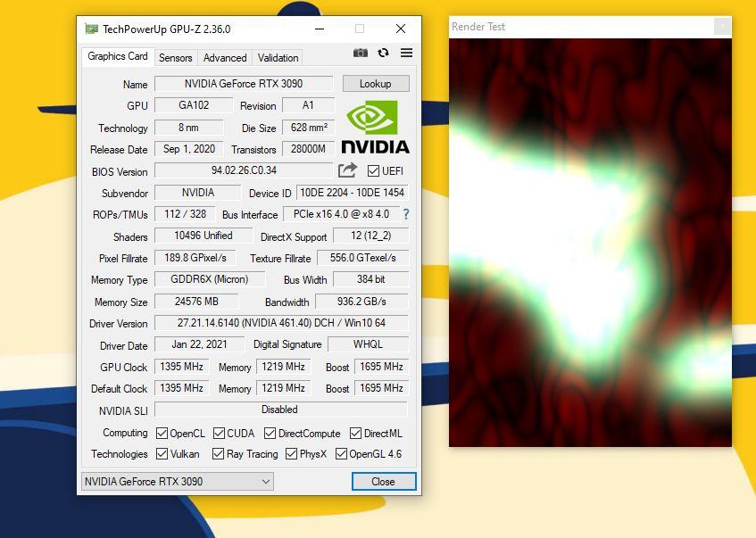756x538 pixels.
Task: Open the Validation tab
Action: click(x=278, y=58)
